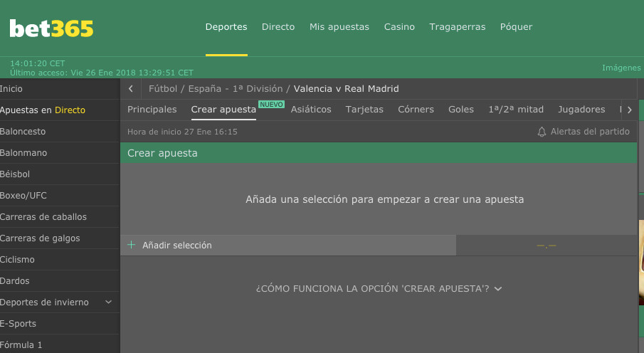Select the Asiáticos tab
Screen dimensions: 644x353
tap(311, 110)
